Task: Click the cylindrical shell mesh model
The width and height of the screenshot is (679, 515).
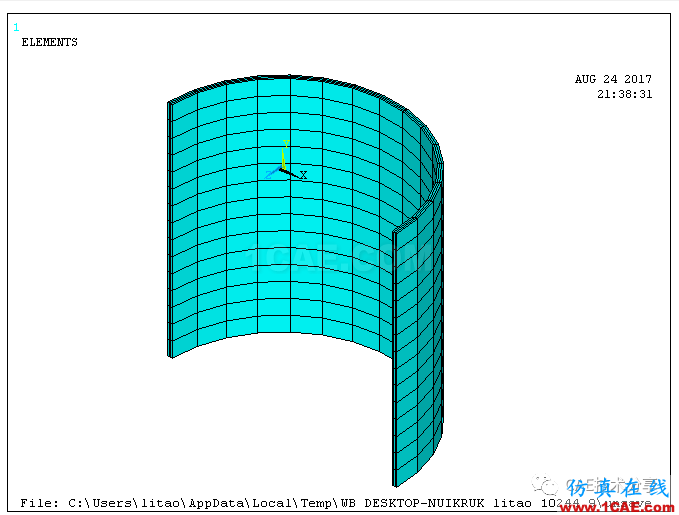Action: point(305,280)
